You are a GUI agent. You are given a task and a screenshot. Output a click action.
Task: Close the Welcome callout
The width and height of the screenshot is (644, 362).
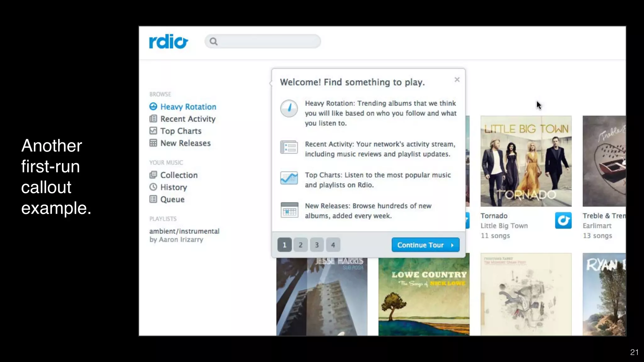click(x=457, y=80)
